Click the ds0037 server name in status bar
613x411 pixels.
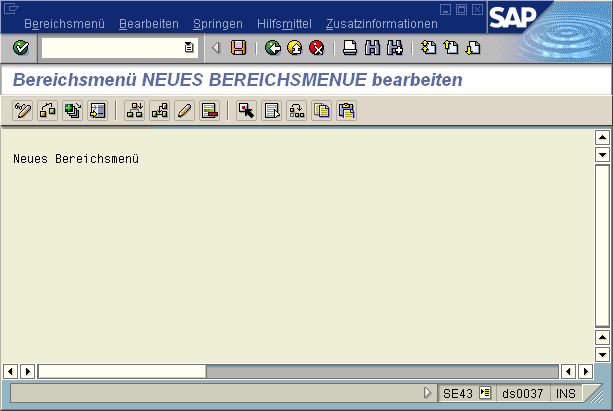523,393
